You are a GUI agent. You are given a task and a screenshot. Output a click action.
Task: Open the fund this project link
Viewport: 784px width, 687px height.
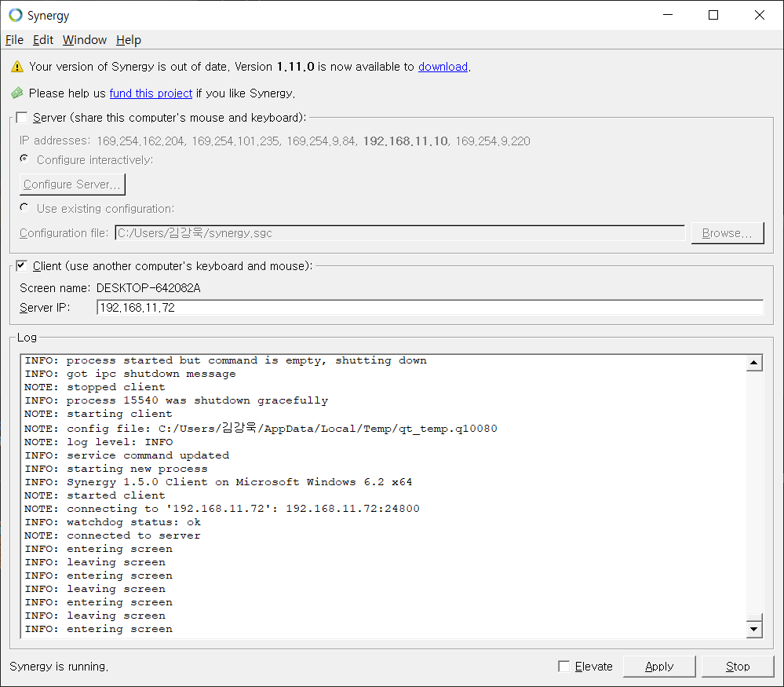pos(151,93)
